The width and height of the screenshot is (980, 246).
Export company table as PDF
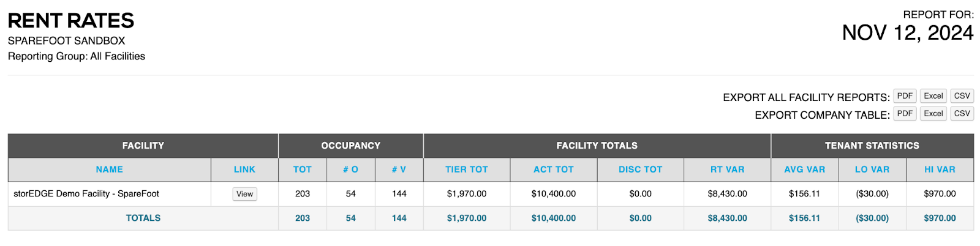[x=905, y=114]
